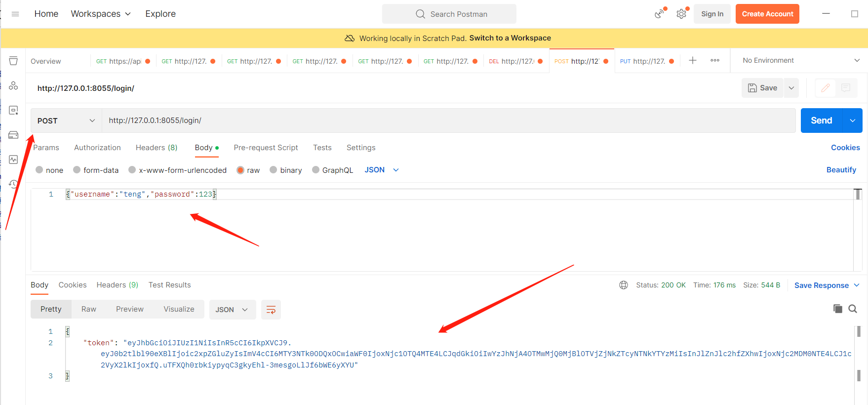Select the raw body type
The image size is (868, 405).
coord(240,170)
